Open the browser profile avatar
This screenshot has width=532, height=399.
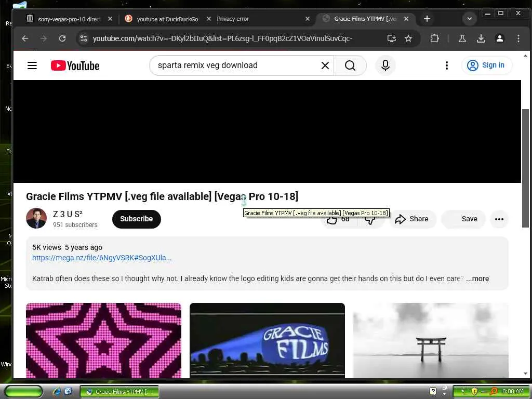(x=499, y=38)
